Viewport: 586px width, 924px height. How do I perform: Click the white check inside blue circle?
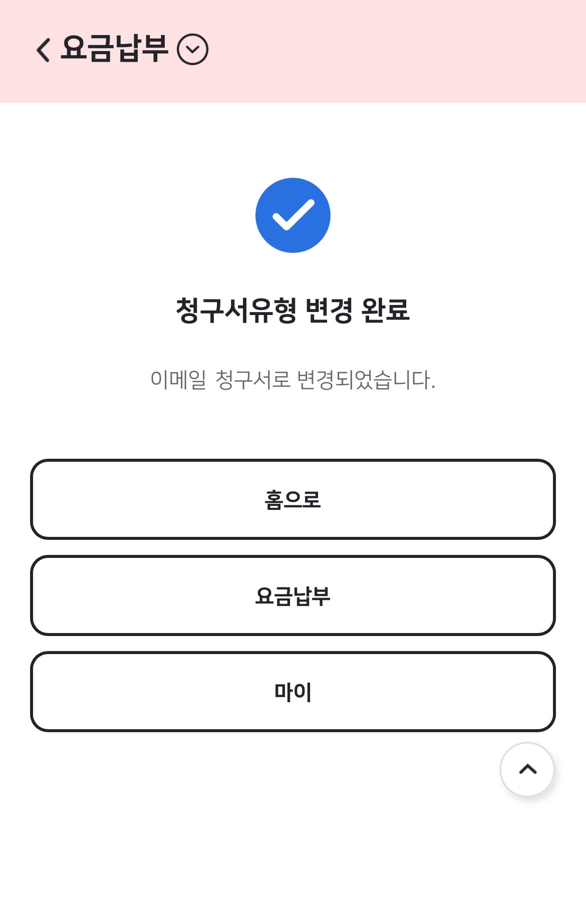tap(293, 215)
